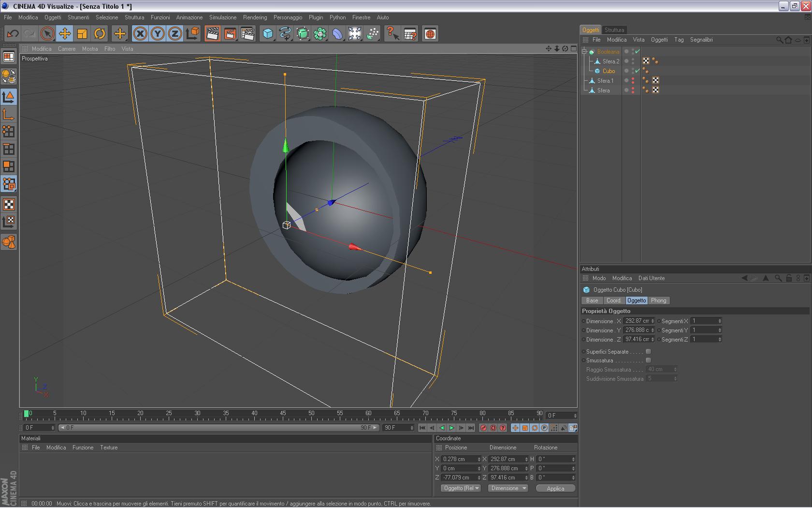Click the Dimensione X field in Proprietà Oggetto
The image size is (812, 508).
[x=637, y=321]
